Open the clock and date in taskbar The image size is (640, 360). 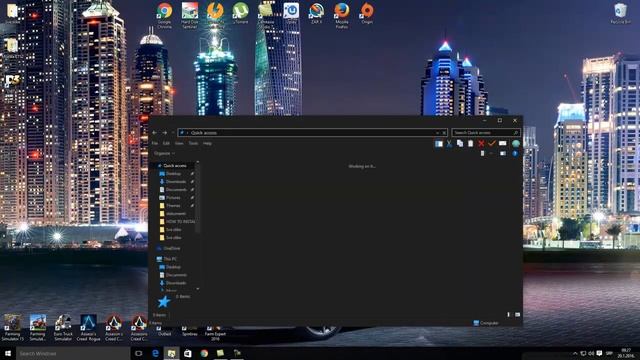pos(626,353)
